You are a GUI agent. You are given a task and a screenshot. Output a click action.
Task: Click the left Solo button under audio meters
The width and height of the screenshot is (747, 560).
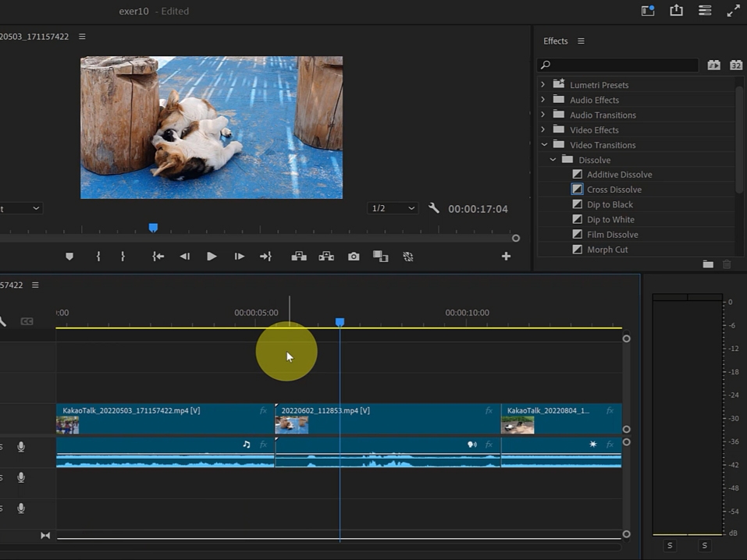[670, 546]
